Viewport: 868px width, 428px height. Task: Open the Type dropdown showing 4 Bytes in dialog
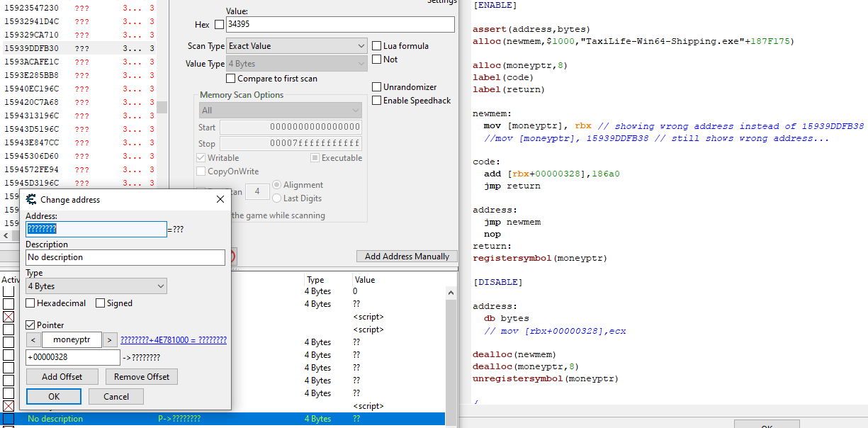point(96,286)
